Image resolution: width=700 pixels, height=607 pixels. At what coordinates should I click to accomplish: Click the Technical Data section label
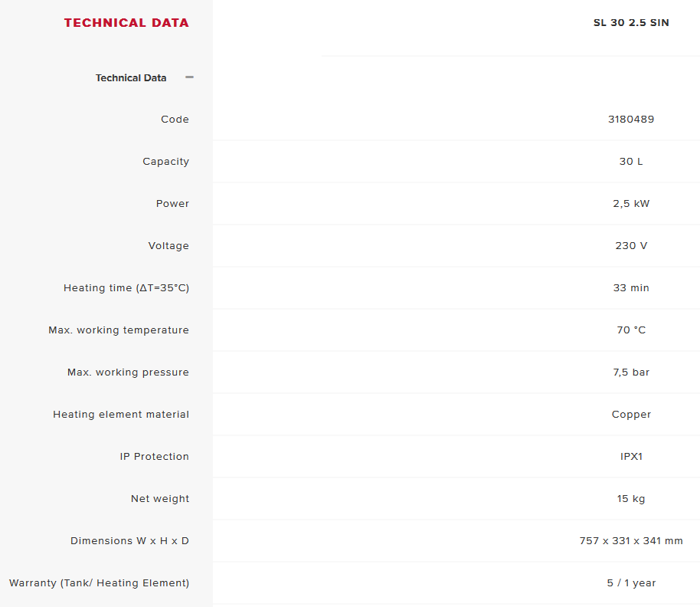[x=131, y=78]
